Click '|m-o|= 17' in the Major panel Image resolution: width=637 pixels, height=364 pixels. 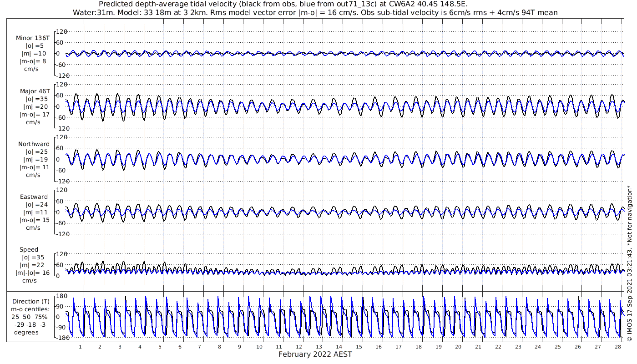tap(35, 114)
